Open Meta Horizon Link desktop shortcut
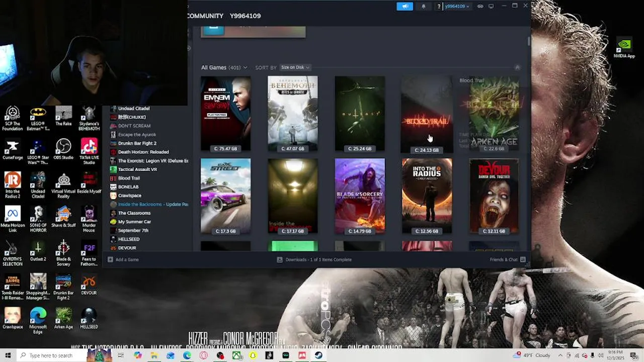The height and width of the screenshot is (362, 644). [13, 220]
